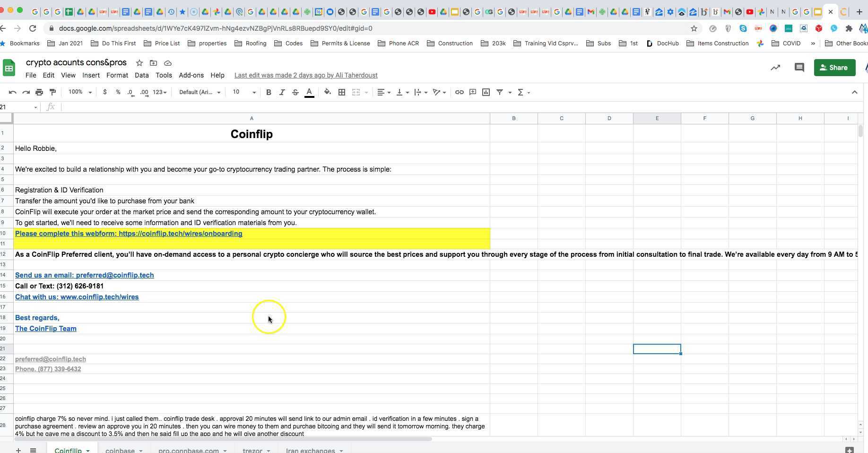Toggle italic formatting
This screenshot has width=868, height=453.
(282, 92)
